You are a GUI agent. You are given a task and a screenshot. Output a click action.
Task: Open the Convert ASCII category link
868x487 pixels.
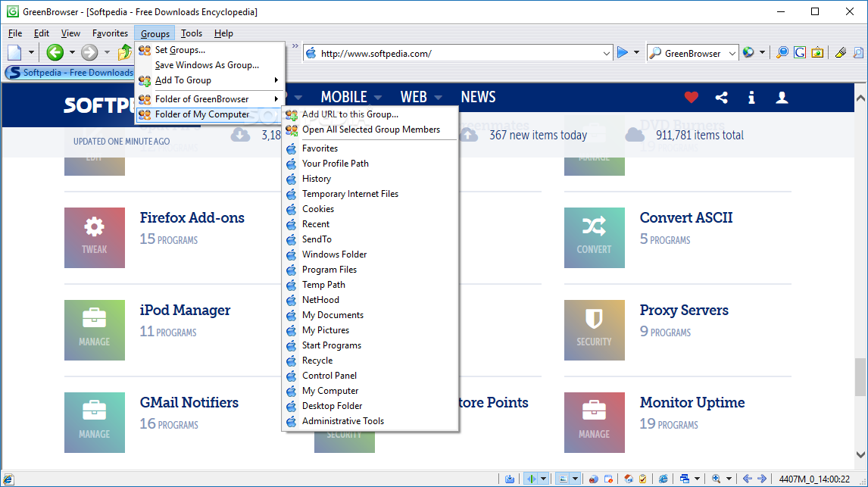(x=686, y=217)
